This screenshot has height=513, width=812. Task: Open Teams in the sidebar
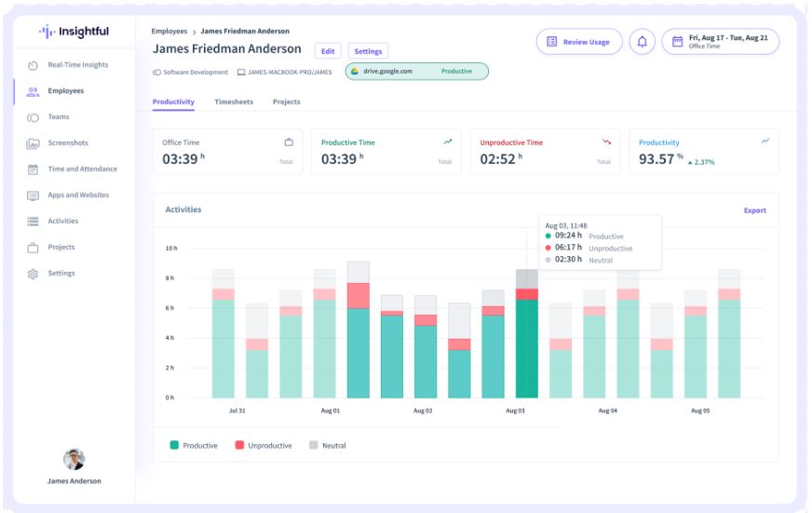(x=59, y=116)
